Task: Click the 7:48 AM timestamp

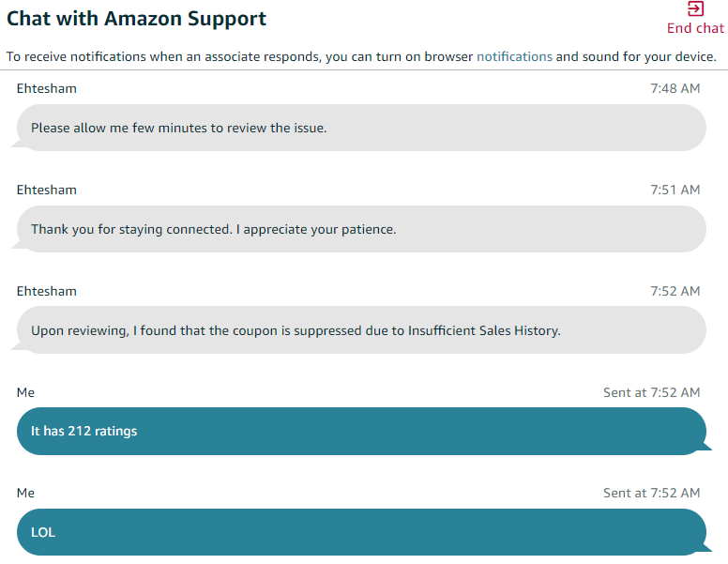Action: [x=675, y=88]
